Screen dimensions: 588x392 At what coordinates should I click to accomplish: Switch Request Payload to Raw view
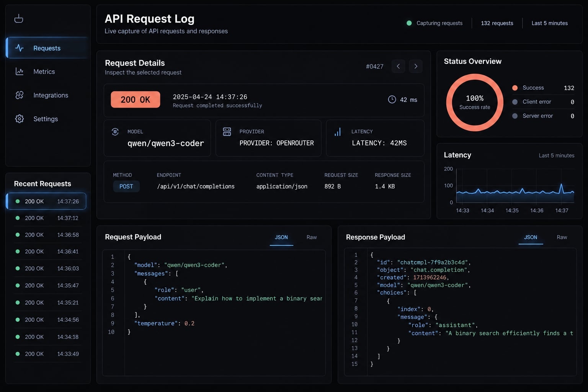(x=312, y=237)
